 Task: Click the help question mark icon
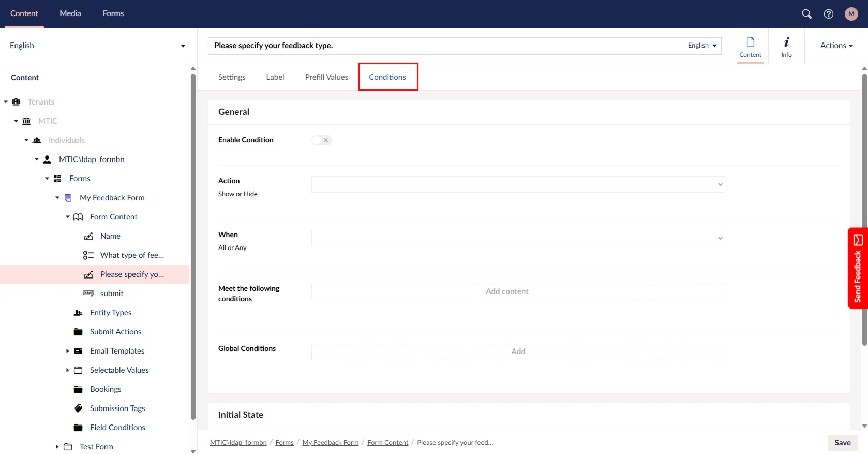pos(828,14)
